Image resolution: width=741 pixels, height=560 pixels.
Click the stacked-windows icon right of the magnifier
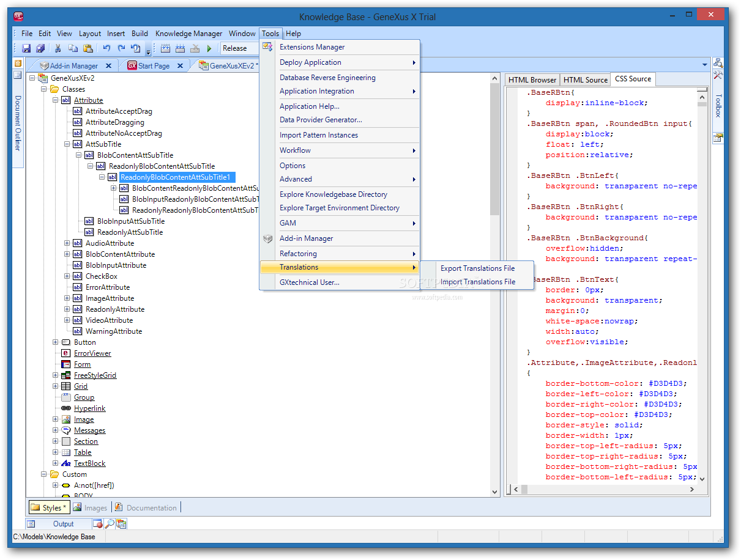(121, 524)
